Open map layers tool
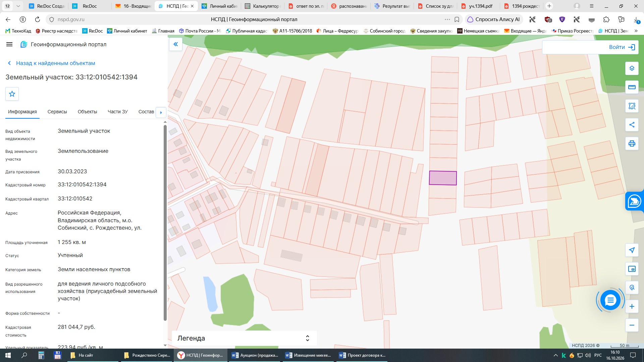The width and height of the screenshot is (644, 362). (x=632, y=68)
